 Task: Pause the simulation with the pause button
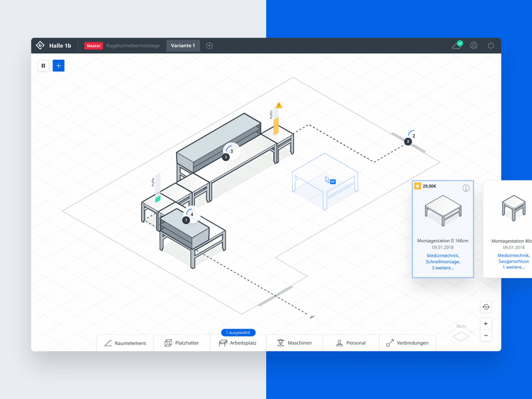click(43, 65)
